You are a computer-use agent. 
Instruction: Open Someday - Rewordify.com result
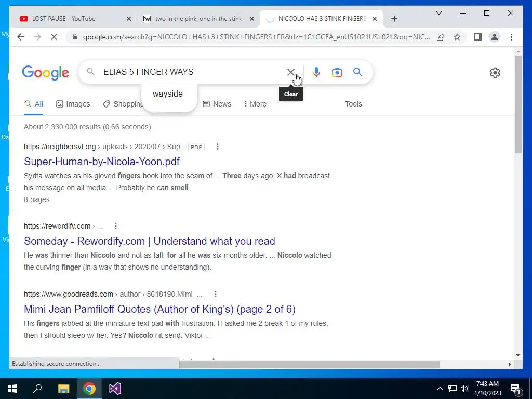pos(149,241)
